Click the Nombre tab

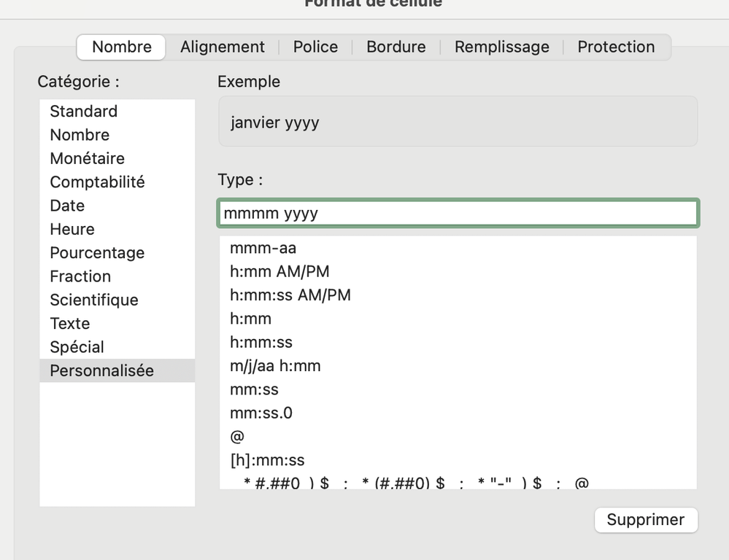coord(122,47)
